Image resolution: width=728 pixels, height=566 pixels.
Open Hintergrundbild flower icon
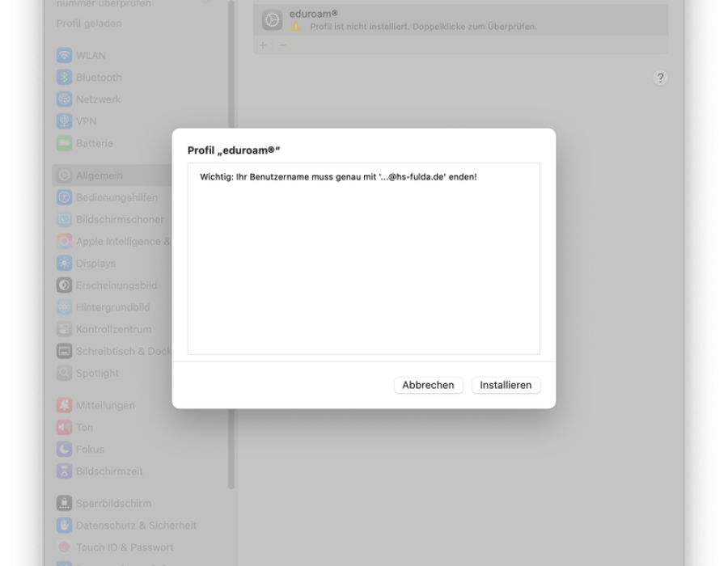(x=64, y=307)
